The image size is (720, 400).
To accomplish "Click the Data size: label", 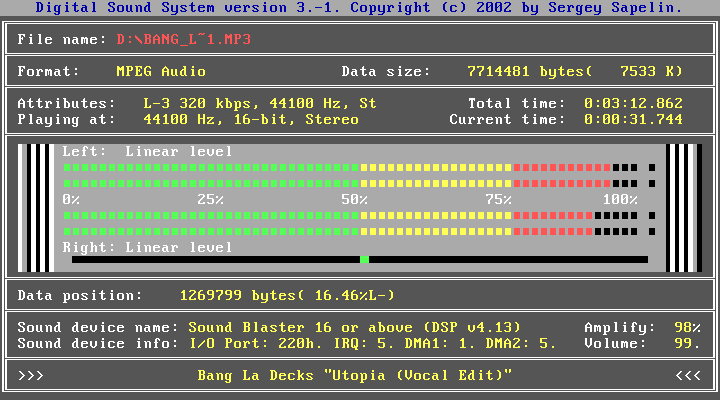I will [x=386, y=71].
